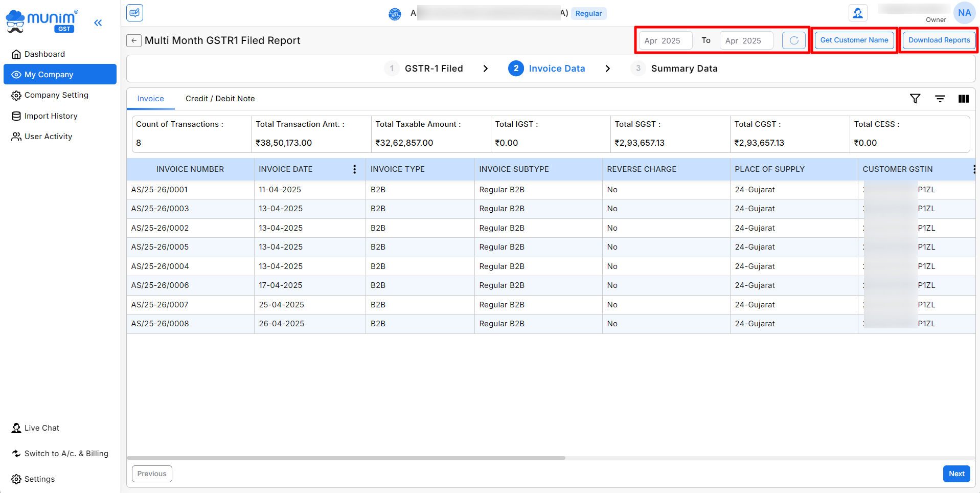Click the back arrow beside report title
This screenshot has height=493, width=980.
(x=134, y=40)
